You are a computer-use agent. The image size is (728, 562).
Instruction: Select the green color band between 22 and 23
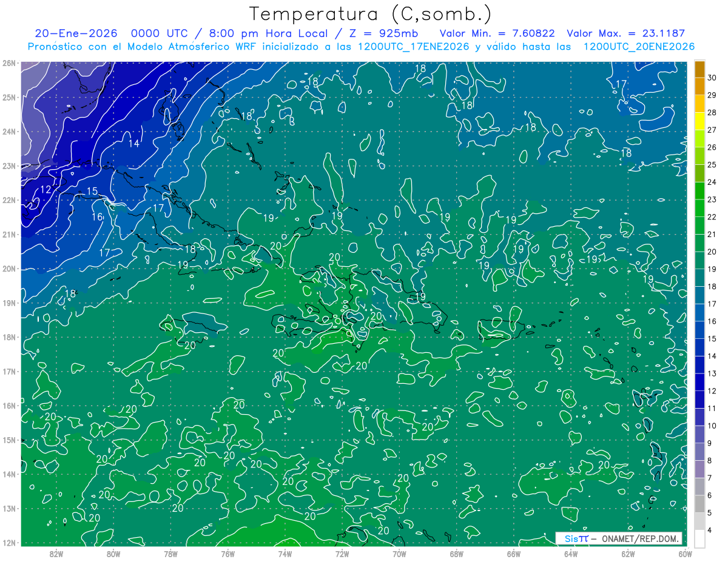tap(700, 209)
